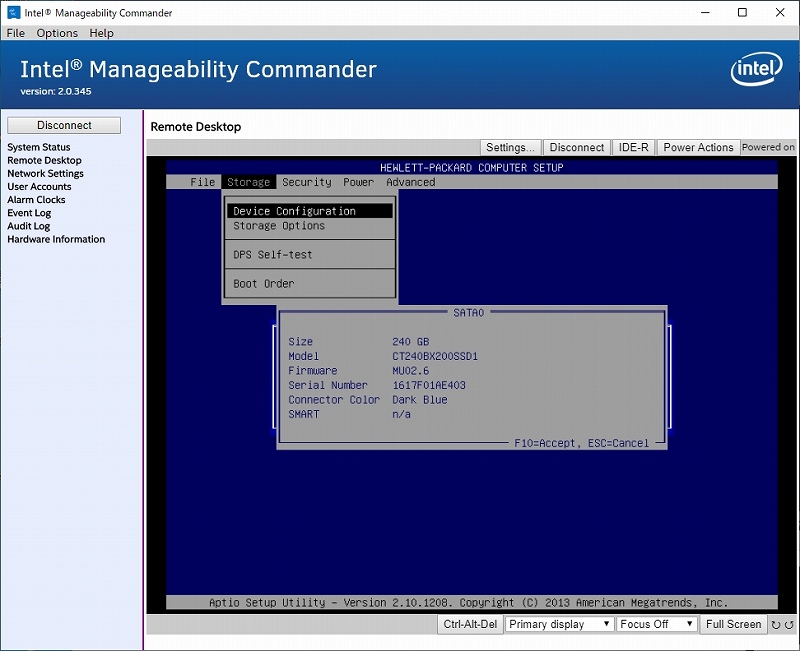The width and height of the screenshot is (800, 651).
Task: Open remote desktop Settings dialog
Action: (510, 147)
